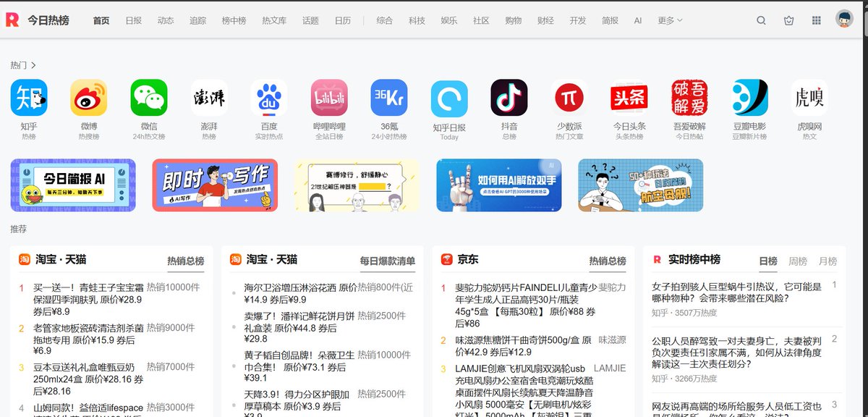Screen dimensions: 868x417
Task: Expand the 热门 section chevron
Action: 33,65
